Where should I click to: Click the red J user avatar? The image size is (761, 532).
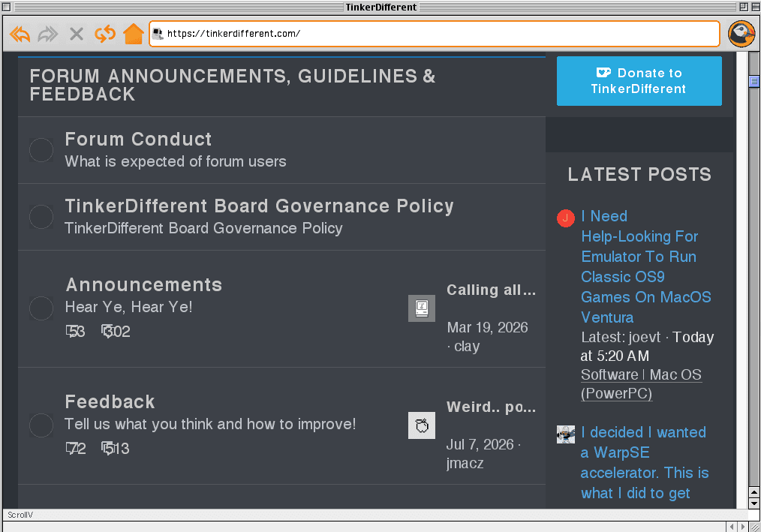pos(565,218)
